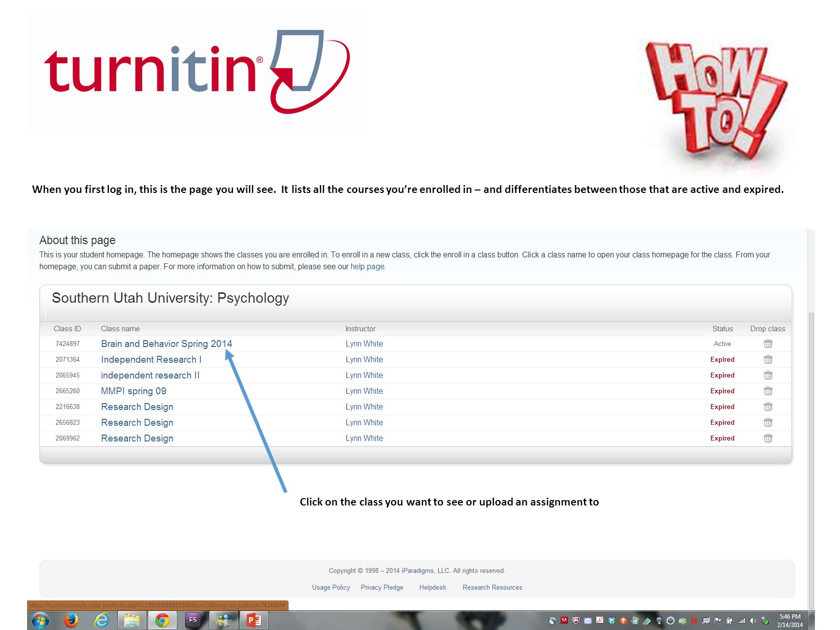
Task: Click the trash icon for Independent Research I
Action: pyautogui.click(x=768, y=359)
